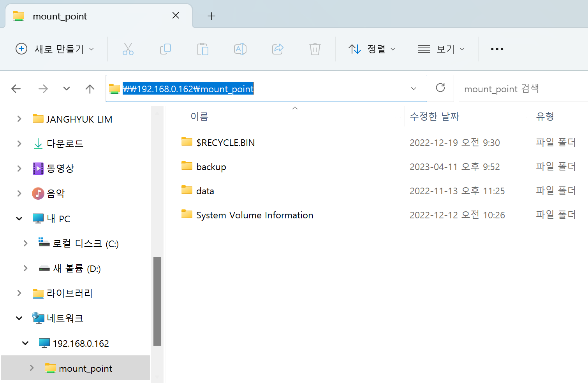588x383 pixels.
Task: Select the $RECYCLE.BIN folder name
Action: pyautogui.click(x=225, y=143)
